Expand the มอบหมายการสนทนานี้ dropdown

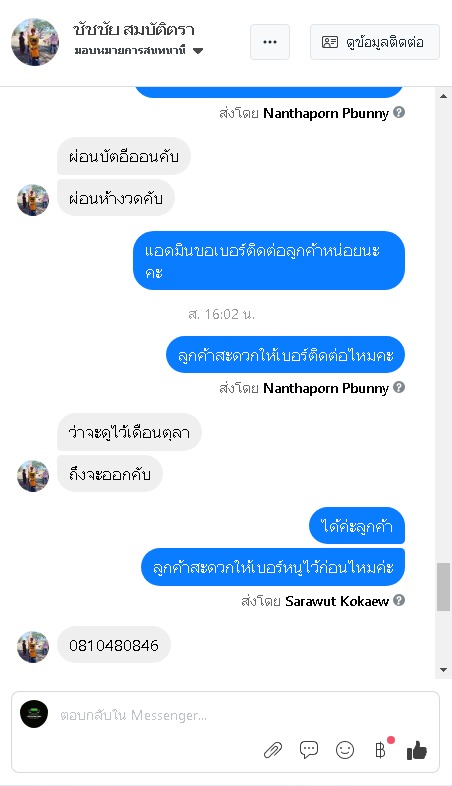[198, 51]
